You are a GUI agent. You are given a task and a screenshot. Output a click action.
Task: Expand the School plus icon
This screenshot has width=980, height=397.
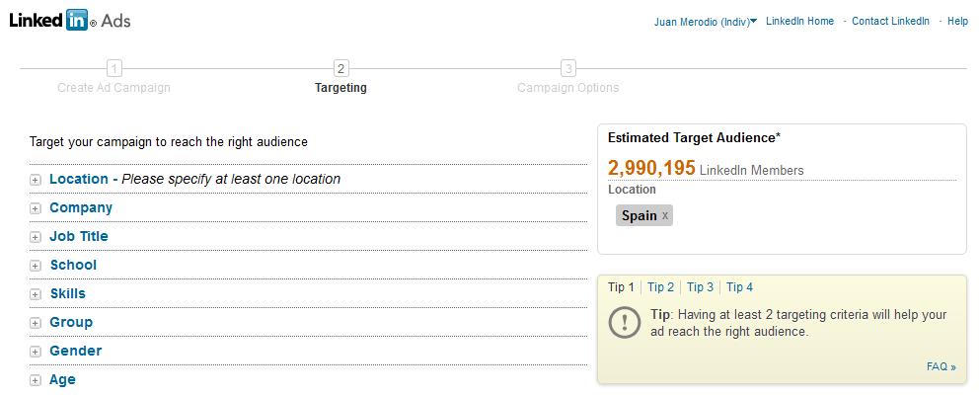[36, 267]
